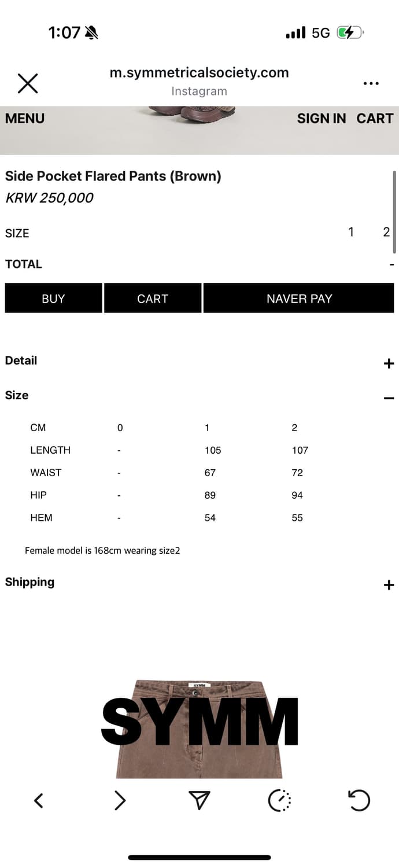399x868 pixels.
Task: Tap the dotted circle activity icon
Action: click(x=280, y=801)
